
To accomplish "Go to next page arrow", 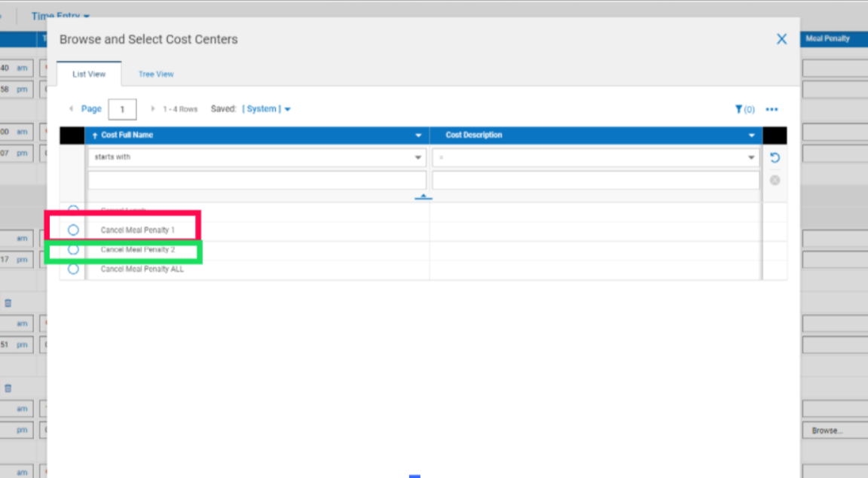I will tap(153, 109).
